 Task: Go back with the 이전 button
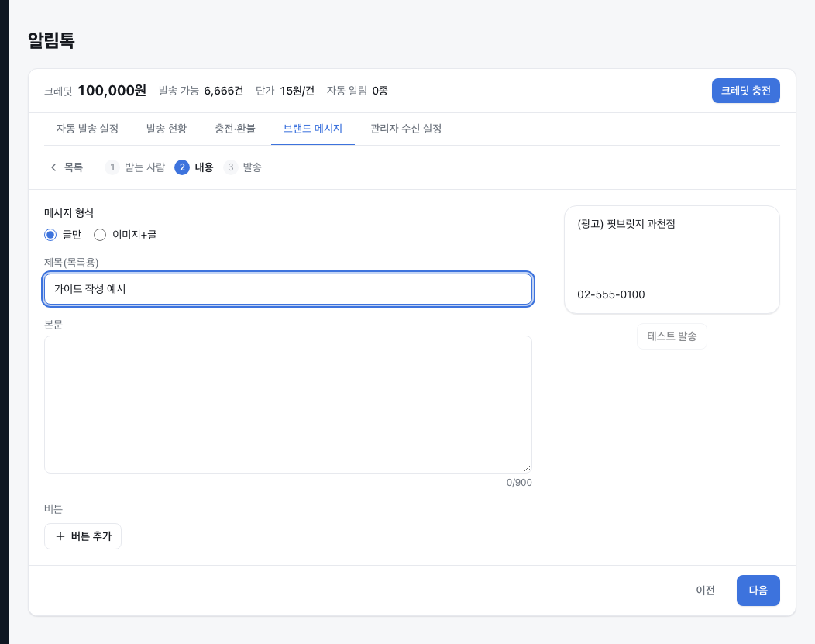pos(705,591)
